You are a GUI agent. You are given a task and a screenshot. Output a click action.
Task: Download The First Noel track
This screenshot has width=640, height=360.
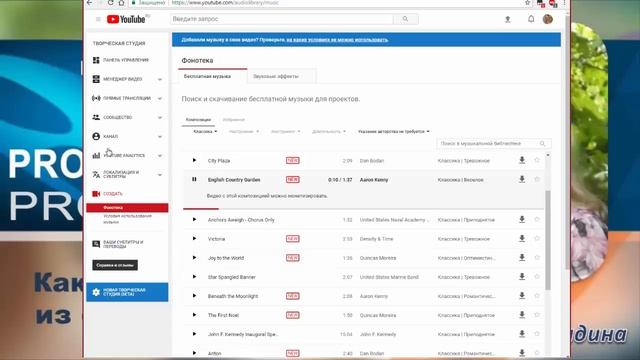tap(522, 315)
